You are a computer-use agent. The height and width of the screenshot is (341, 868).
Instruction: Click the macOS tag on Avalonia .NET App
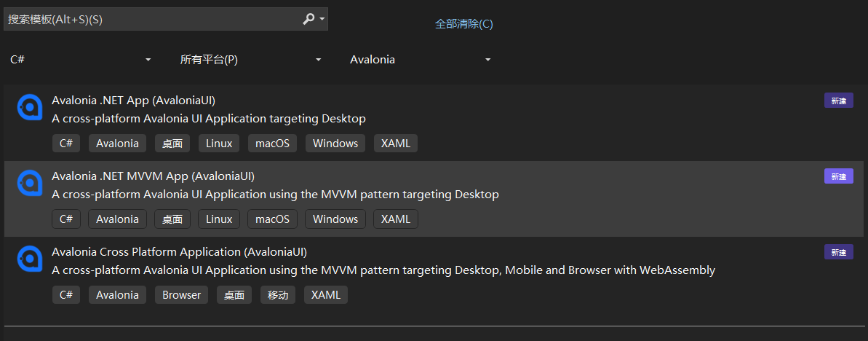point(272,144)
